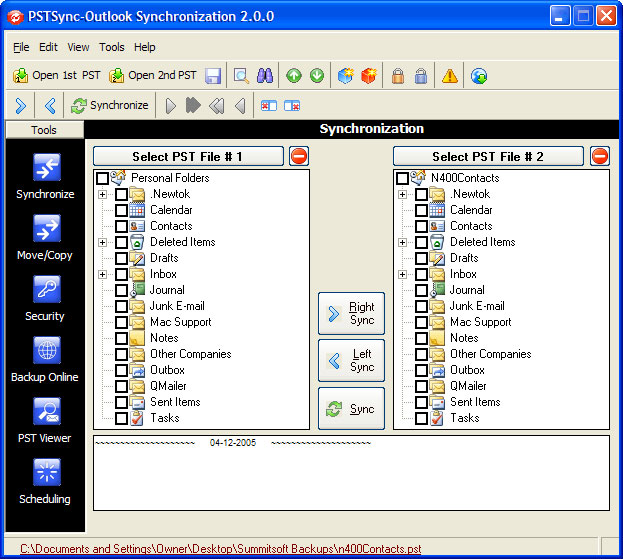Open the Edit menu

[48, 47]
